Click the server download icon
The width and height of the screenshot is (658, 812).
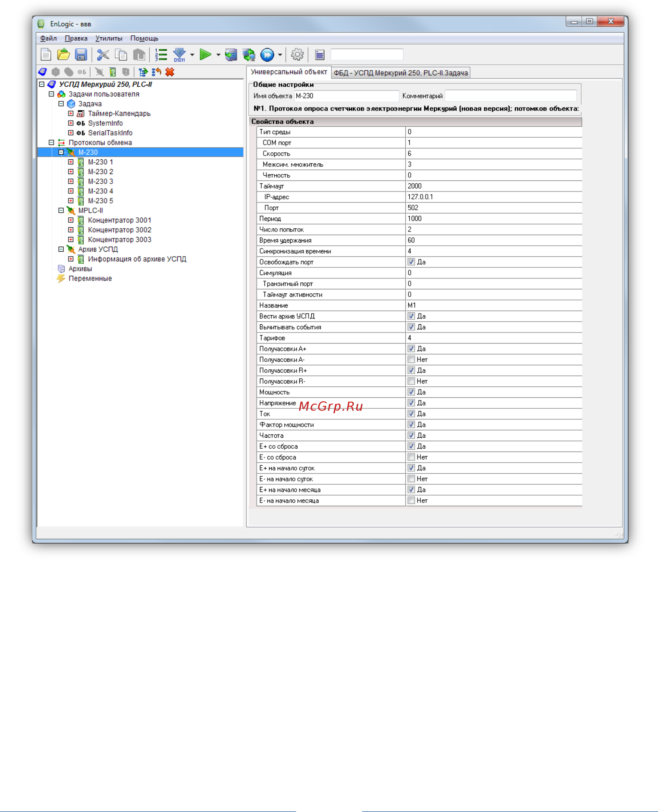pyautogui.click(x=231, y=55)
